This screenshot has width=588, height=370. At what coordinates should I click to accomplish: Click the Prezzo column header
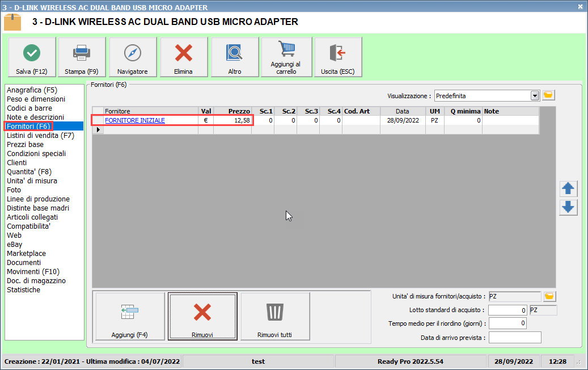232,111
